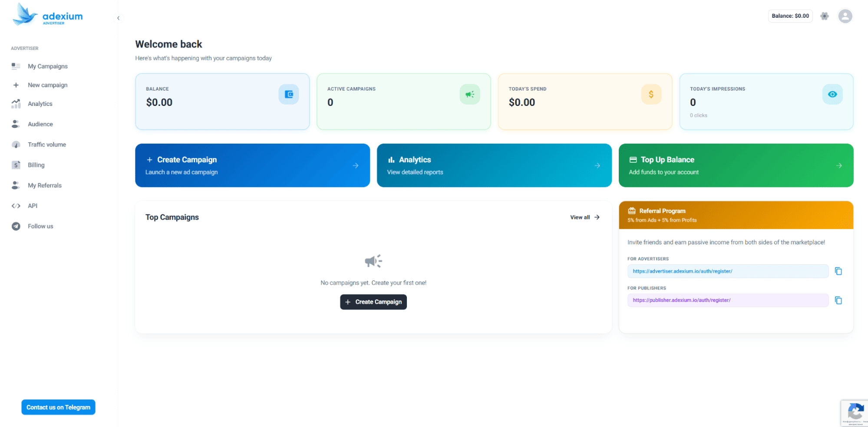Click the eye icon on Impressions card
Image resolution: width=868 pixels, height=427 pixels.
click(832, 94)
